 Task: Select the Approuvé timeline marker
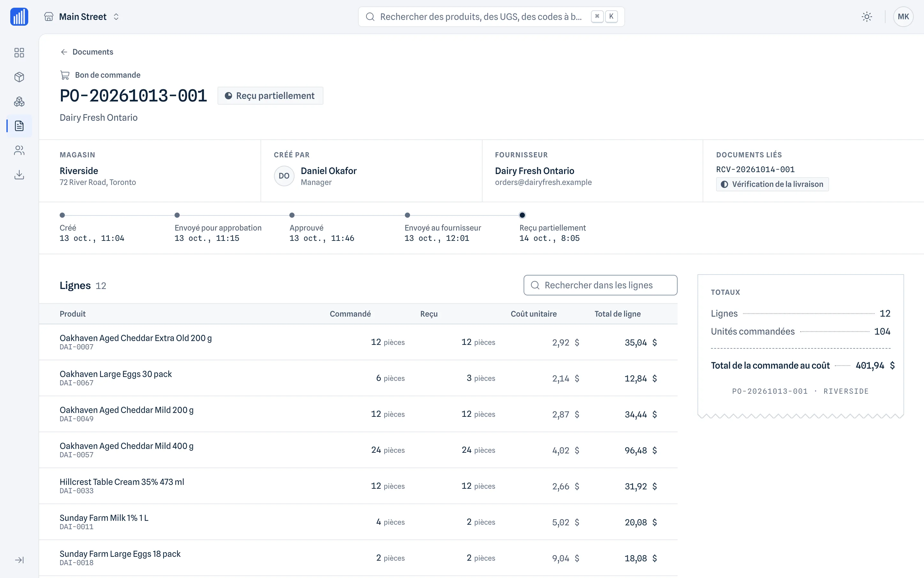292,215
